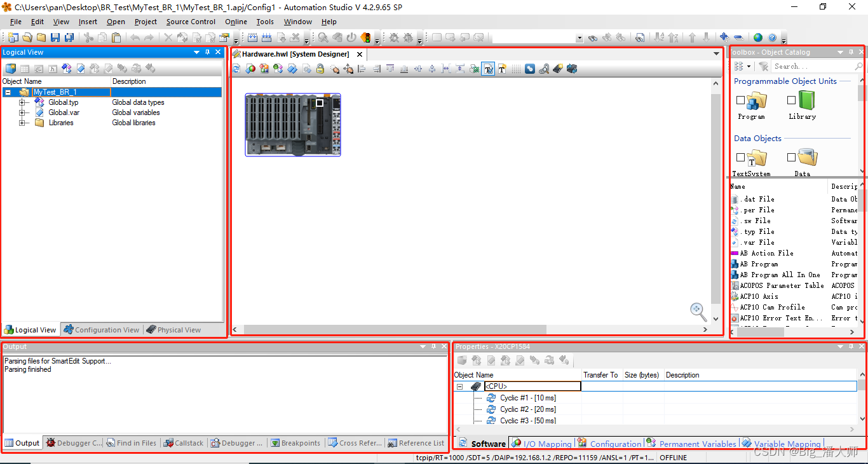The width and height of the screenshot is (868, 464).
Task: Click the zoom navigation icon on design canvas
Action: tap(698, 311)
